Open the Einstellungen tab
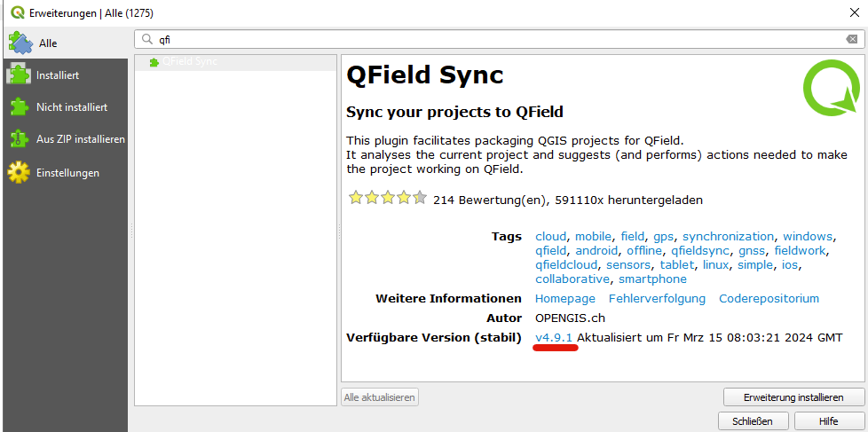868x432 pixels. tap(66, 173)
